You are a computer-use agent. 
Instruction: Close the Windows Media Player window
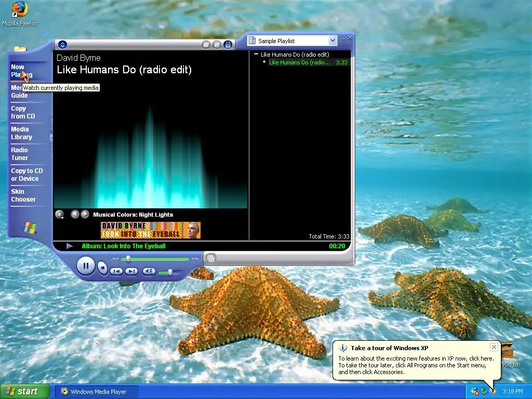[x=350, y=38]
